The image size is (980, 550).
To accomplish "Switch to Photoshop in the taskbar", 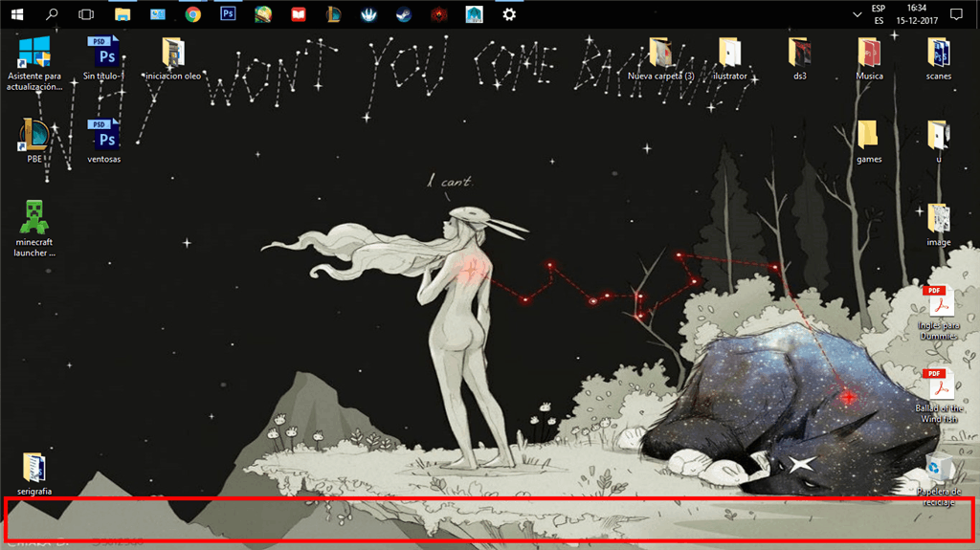I will pos(228,13).
